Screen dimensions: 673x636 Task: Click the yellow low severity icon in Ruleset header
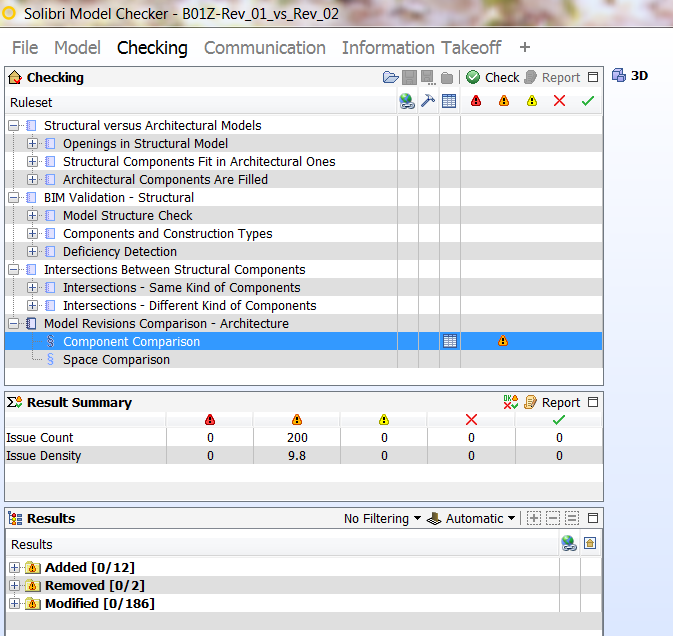[x=532, y=101]
